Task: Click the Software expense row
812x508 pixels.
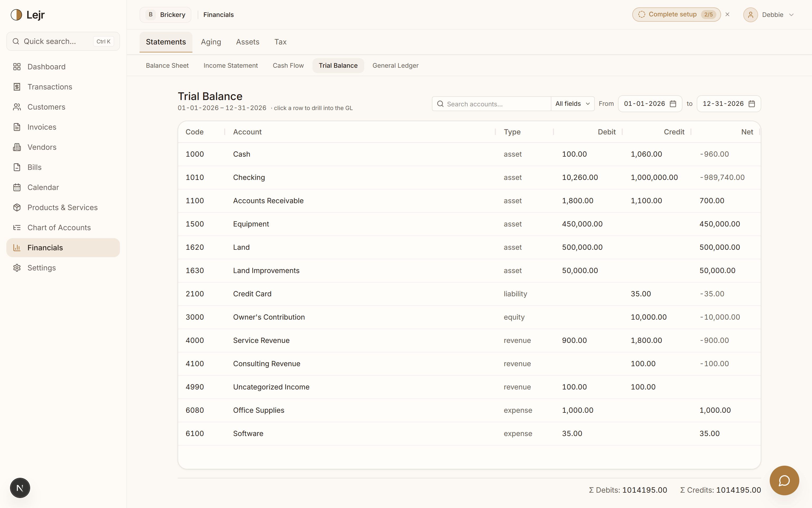Action: [x=469, y=434]
